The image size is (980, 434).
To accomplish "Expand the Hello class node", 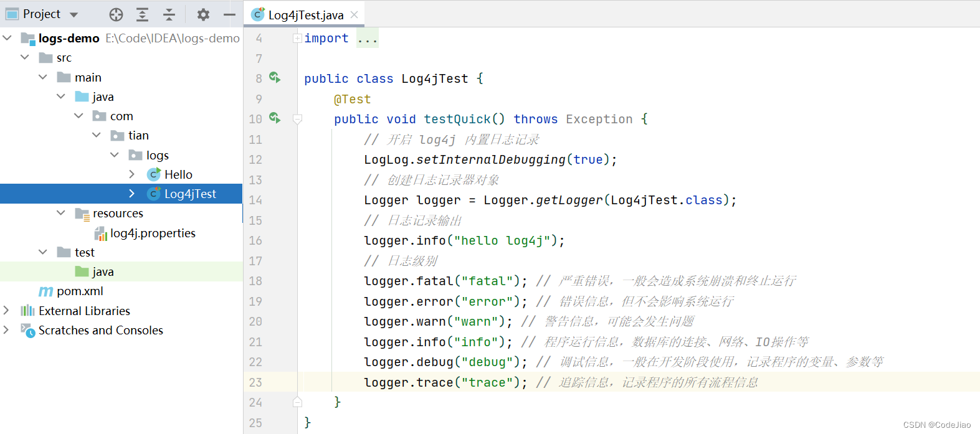I will point(132,174).
